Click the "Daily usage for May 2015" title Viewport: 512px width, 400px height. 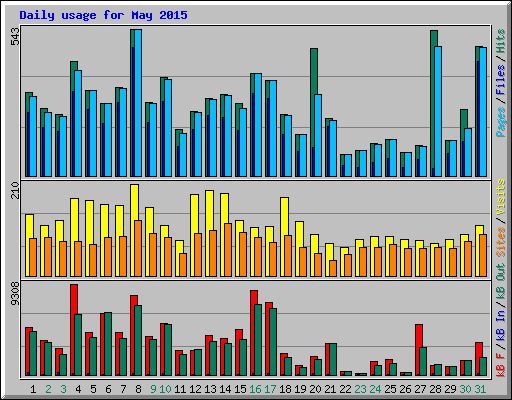click(103, 15)
